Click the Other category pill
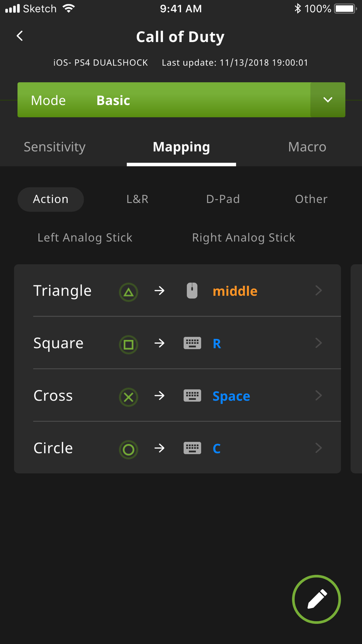 (311, 199)
